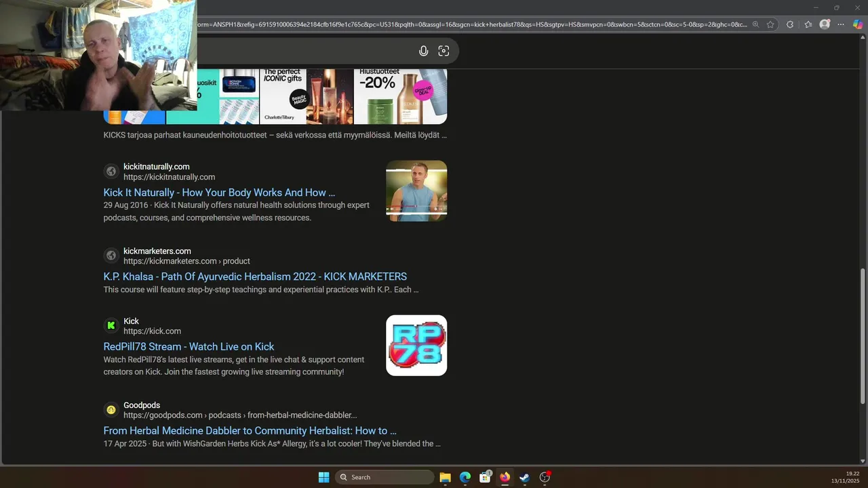Open File Explorer from taskbar

[x=446, y=477]
